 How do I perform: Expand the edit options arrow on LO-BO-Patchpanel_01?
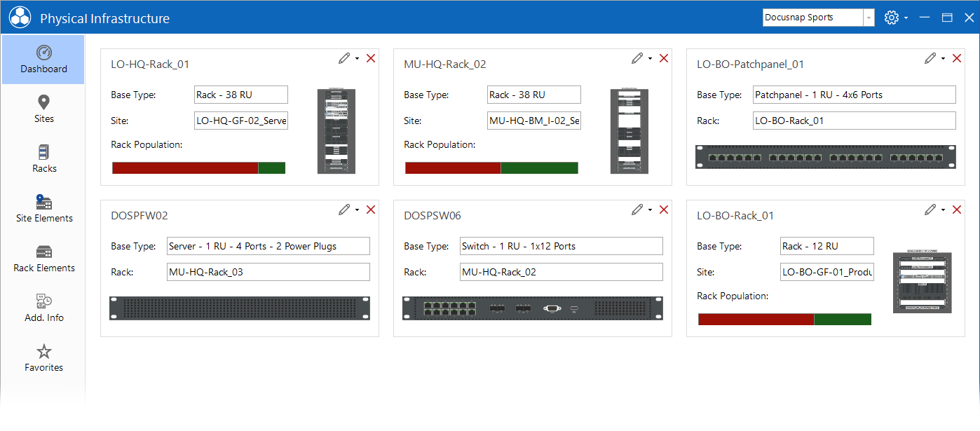pos(943,59)
